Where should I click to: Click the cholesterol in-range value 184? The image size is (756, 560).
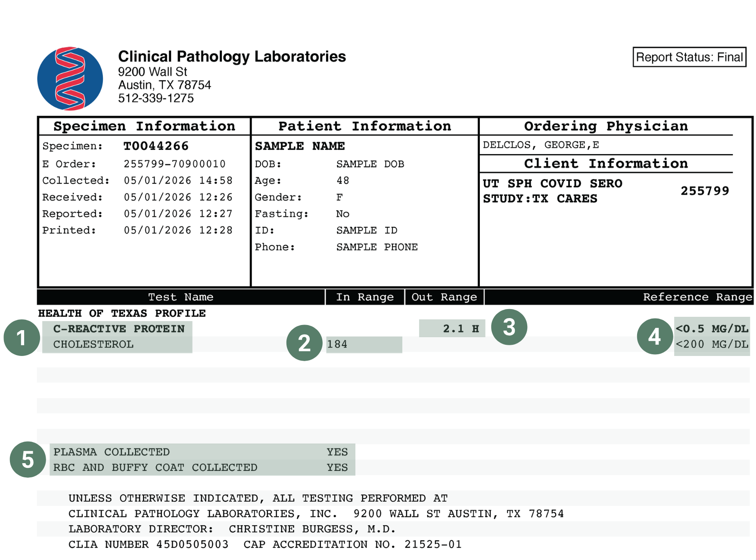pos(337,344)
